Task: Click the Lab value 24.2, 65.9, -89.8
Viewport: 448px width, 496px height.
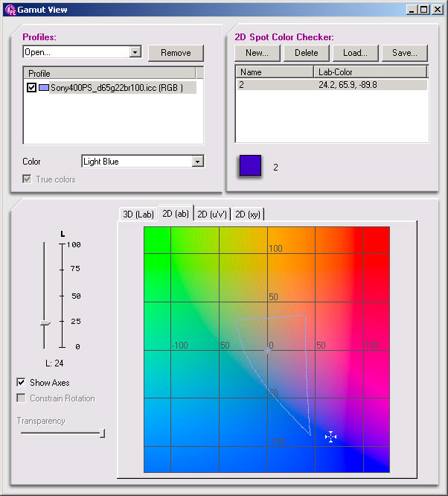Action: tap(348, 85)
